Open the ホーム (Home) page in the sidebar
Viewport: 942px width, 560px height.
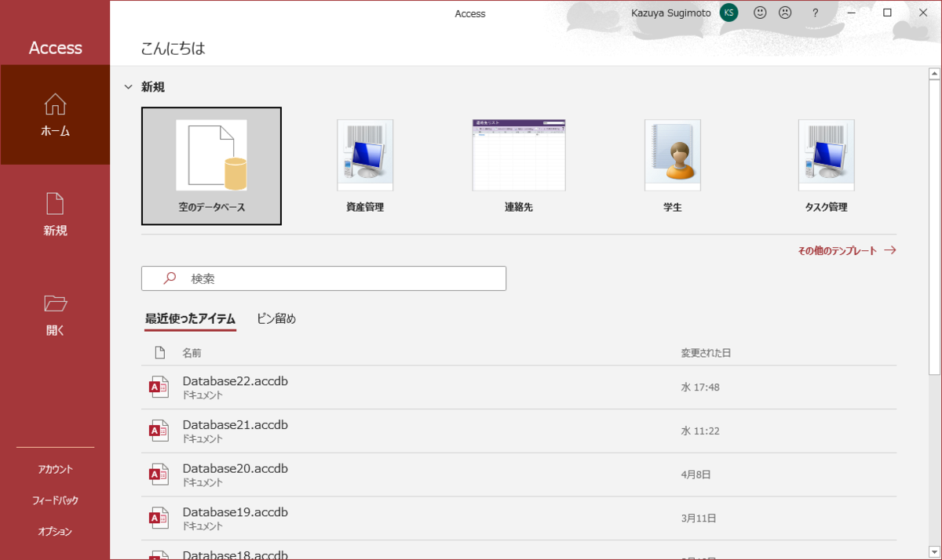coord(55,115)
